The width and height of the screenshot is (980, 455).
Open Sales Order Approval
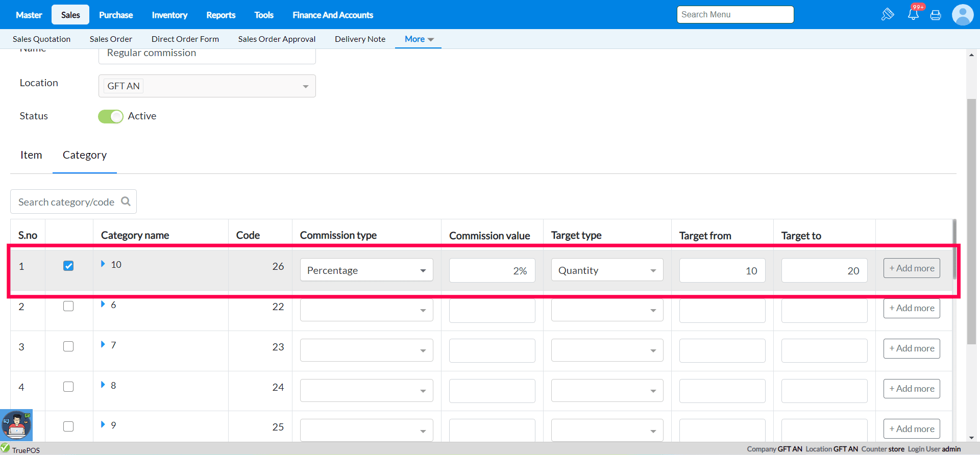[x=277, y=39]
